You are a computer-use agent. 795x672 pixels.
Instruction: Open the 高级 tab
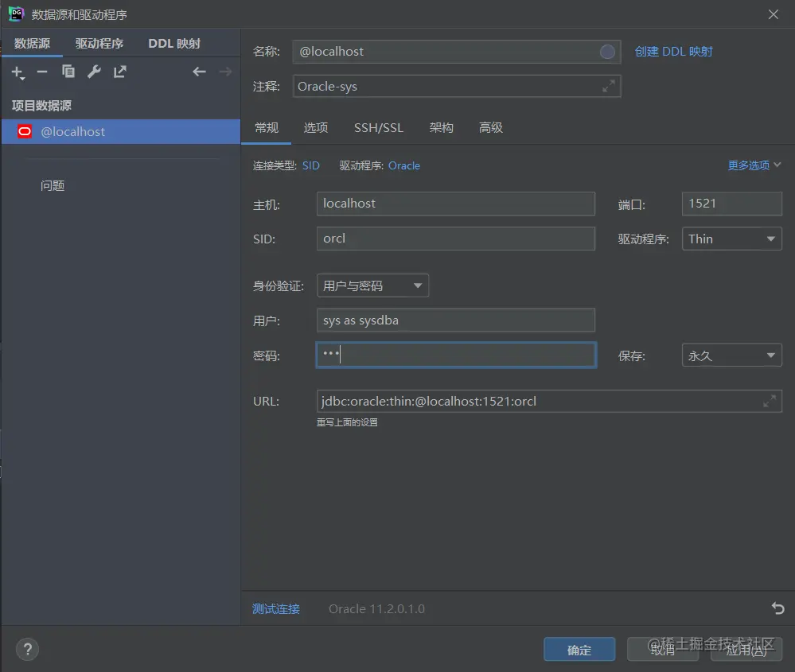491,128
